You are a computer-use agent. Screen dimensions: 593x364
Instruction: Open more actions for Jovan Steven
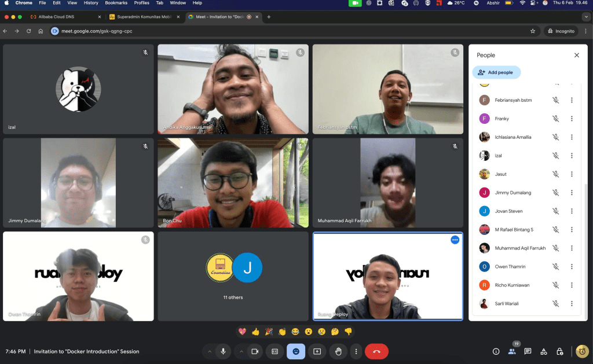572,211
